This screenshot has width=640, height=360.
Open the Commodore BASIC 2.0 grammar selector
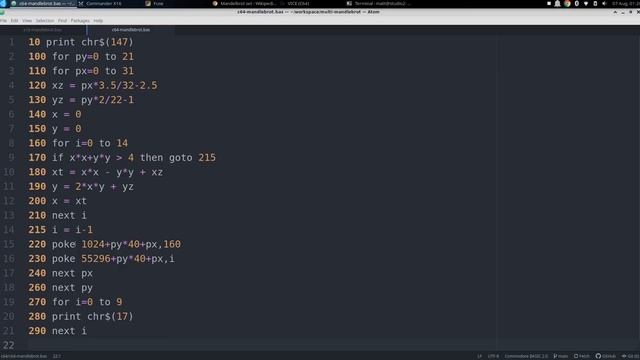point(526,356)
